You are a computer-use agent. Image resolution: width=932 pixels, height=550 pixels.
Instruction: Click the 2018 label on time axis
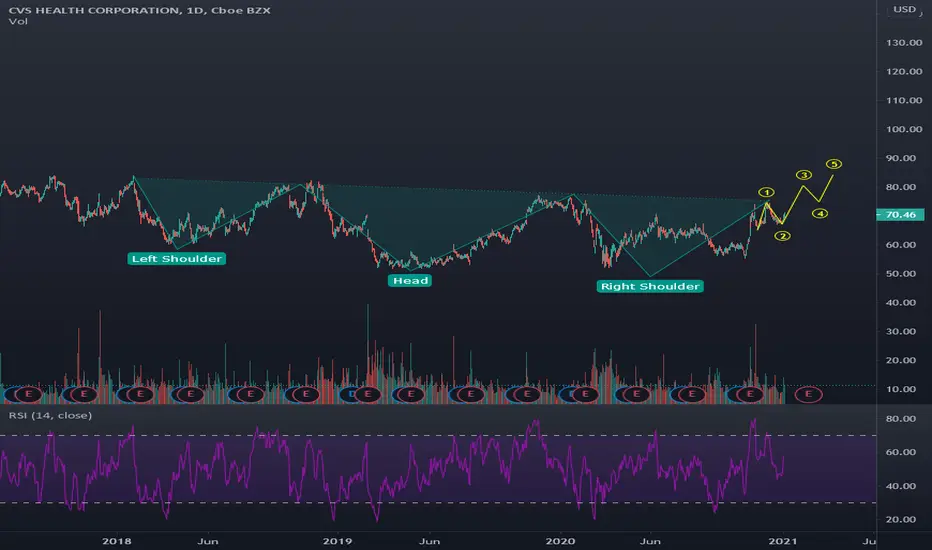coord(116,541)
